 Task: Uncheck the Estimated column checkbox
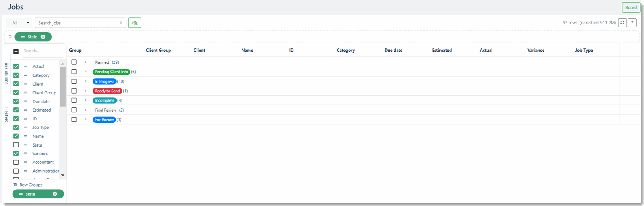(x=16, y=110)
